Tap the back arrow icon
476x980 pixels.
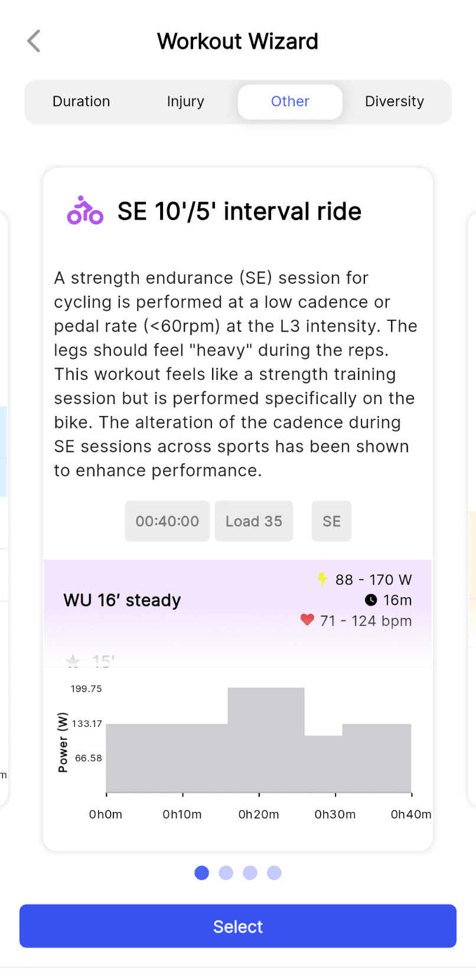click(34, 41)
